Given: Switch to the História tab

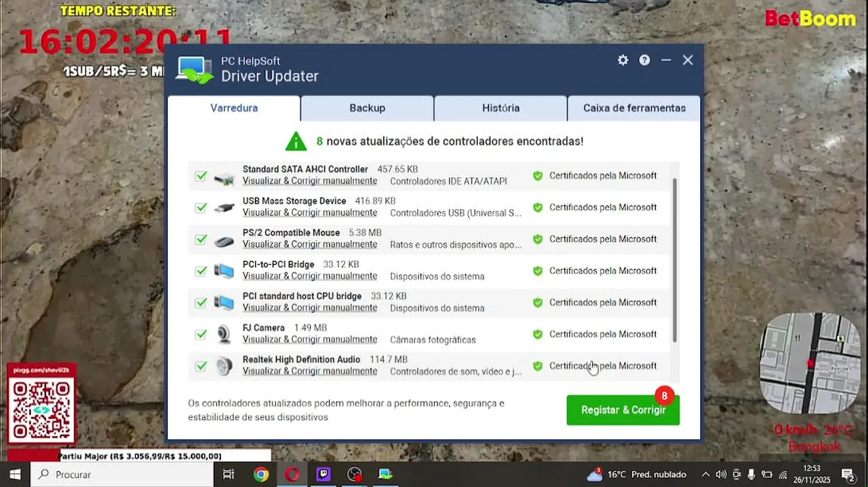Looking at the screenshot, I should click(501, 108).
